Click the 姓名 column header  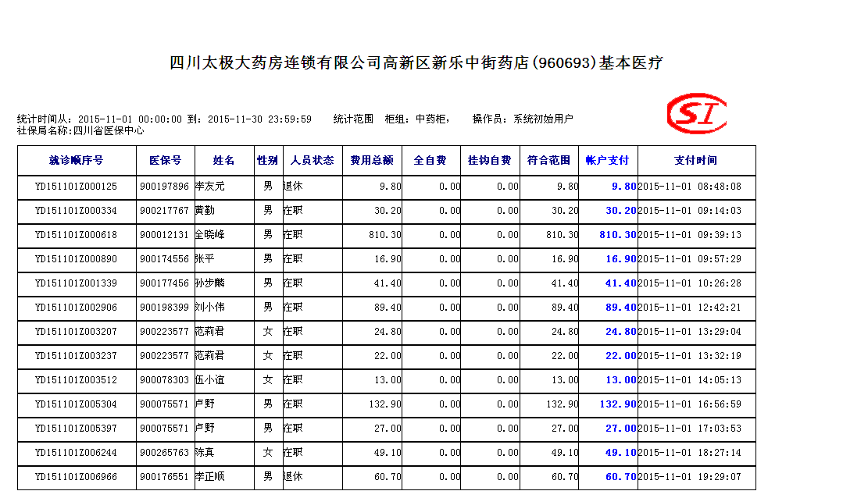point(224,160)
